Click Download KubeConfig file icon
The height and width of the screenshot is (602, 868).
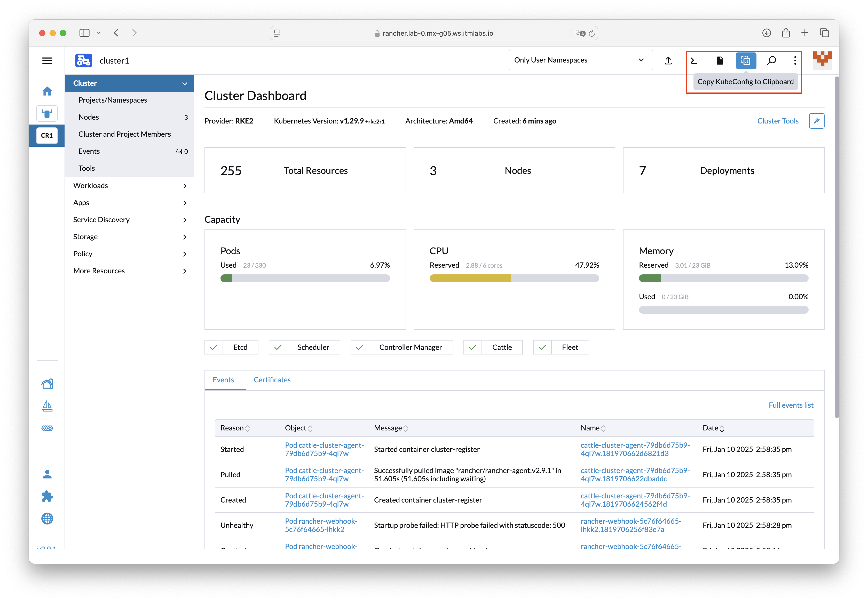pos(720,60)
